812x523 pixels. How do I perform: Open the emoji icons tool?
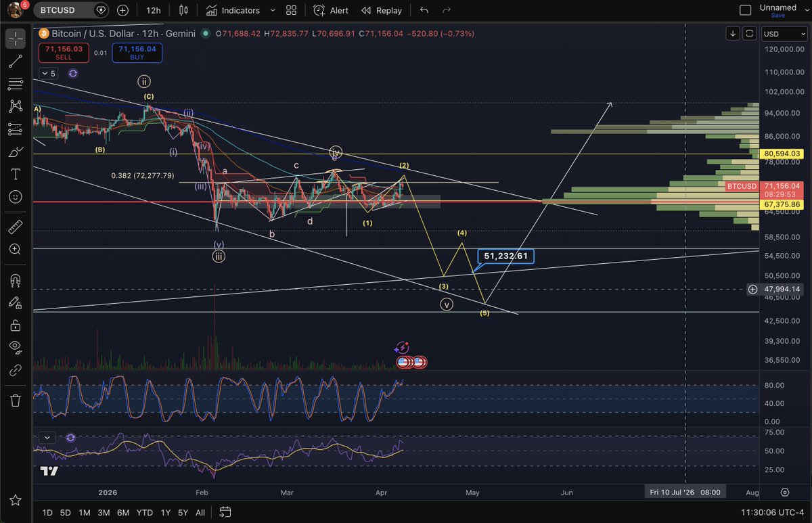pos(16,197)
